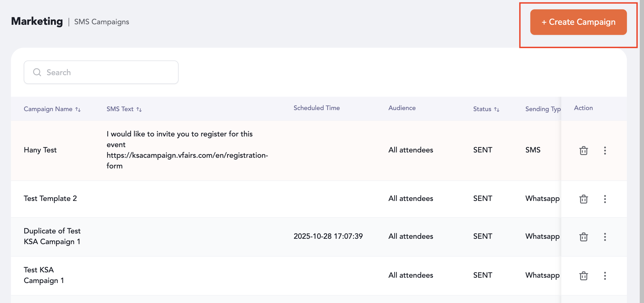Image resolution: width=644 pixels, height=303 pixels.
Task: Click the Create Campaign button
Action: tap(578, 22)
